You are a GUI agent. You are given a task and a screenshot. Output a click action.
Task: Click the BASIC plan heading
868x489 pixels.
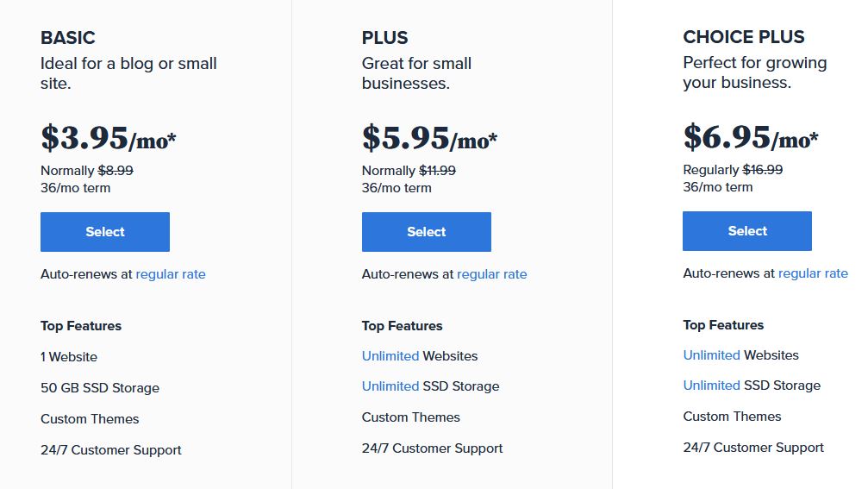click(x=68, y=38)
